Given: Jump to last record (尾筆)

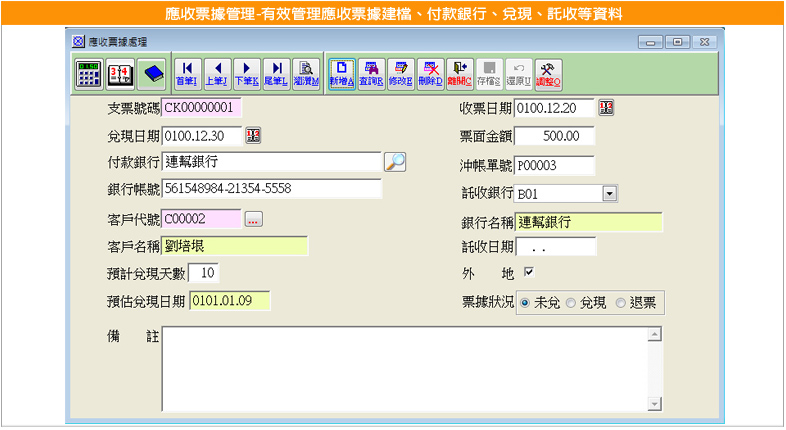Looking at the screenshot, I should point(276,73).
